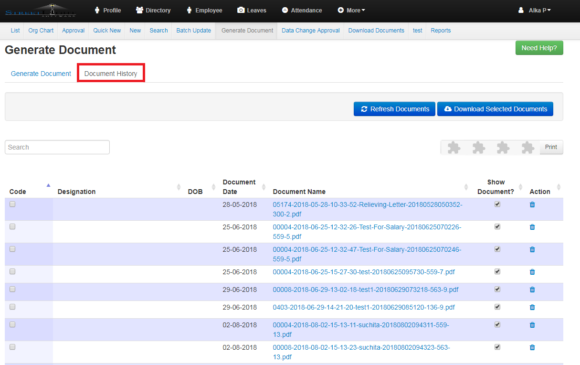Viewport: 580px width, 365px height.
Task: Select row checkbox for 0403 test1 document
Action: pos(13,307)
